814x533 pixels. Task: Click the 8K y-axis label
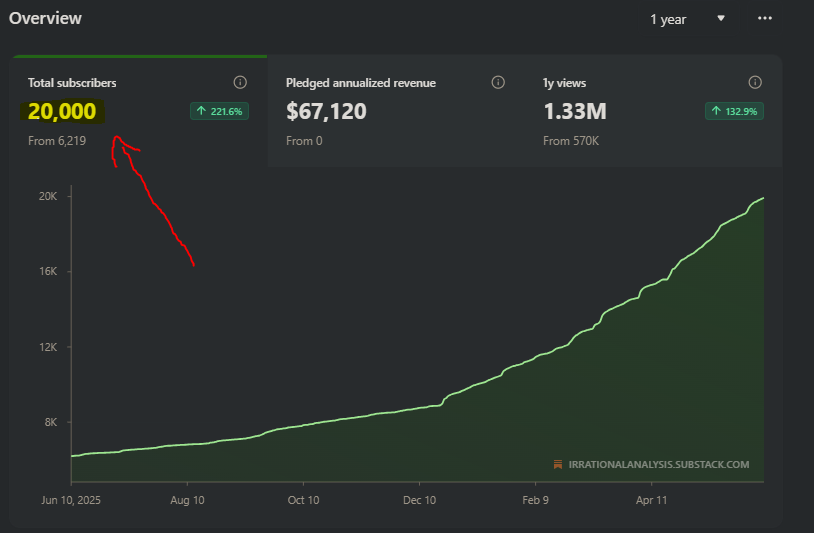click(50, 422)
